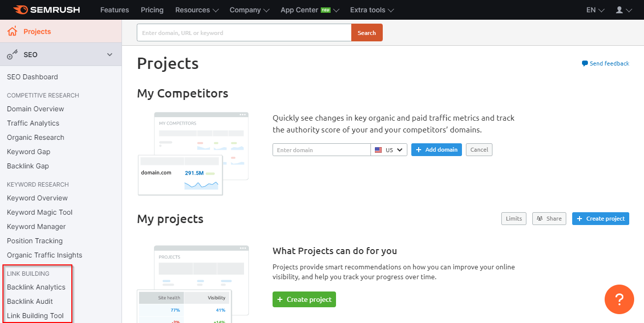Click the Projects home icon
The width and height of the screenshot is (644, 323).
pos(12,32)
